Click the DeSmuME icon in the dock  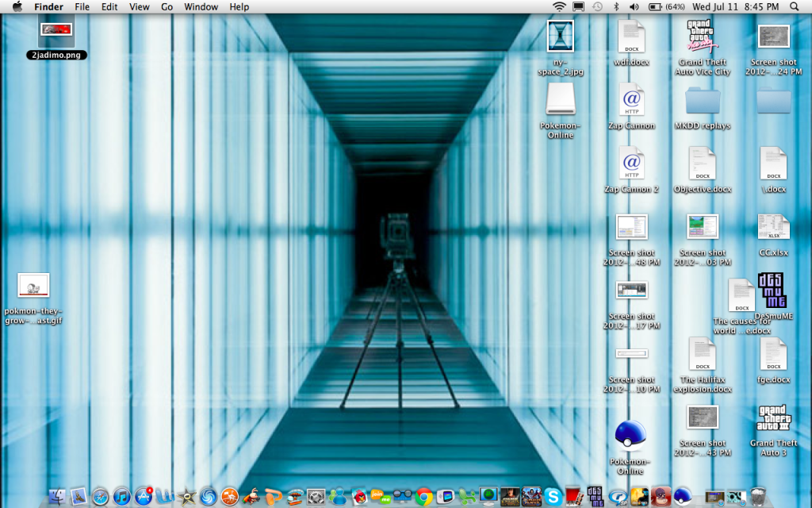point(596,497)
